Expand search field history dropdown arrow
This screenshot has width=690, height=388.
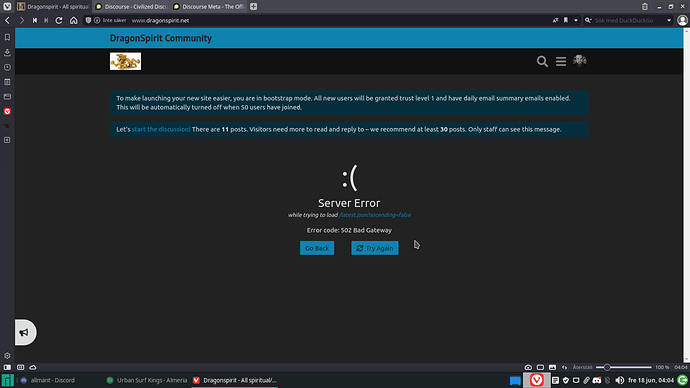point(669,20)
